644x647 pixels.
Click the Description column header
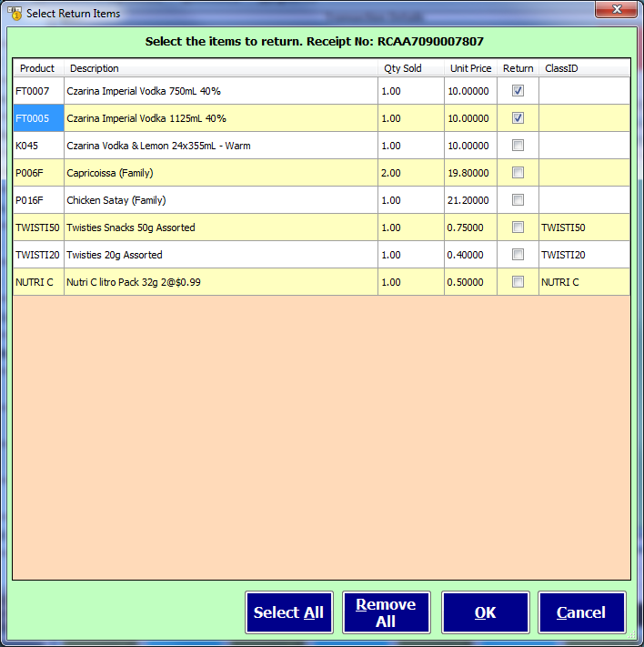coord(221,68)
